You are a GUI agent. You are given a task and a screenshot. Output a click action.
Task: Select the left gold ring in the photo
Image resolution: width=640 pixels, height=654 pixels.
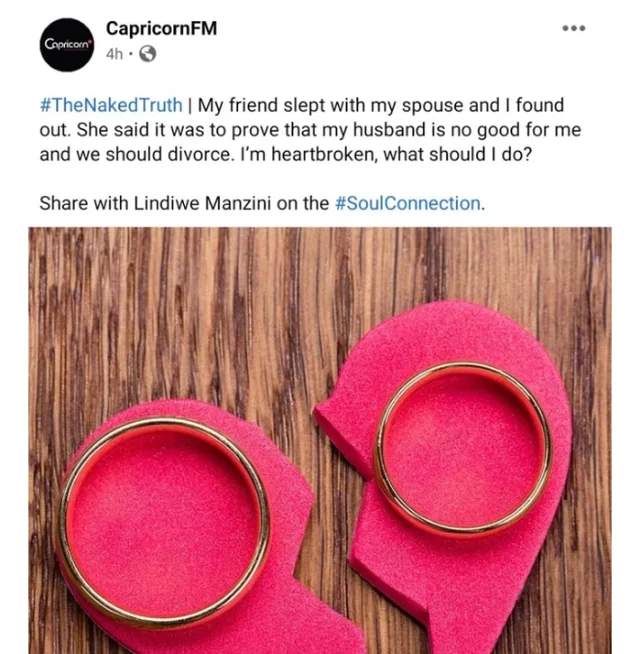pyautogui.click(x=164, y=521)
